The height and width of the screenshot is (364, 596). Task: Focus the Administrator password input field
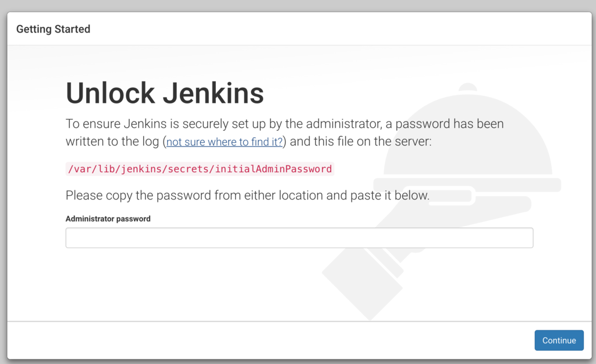tap(299, 238)
